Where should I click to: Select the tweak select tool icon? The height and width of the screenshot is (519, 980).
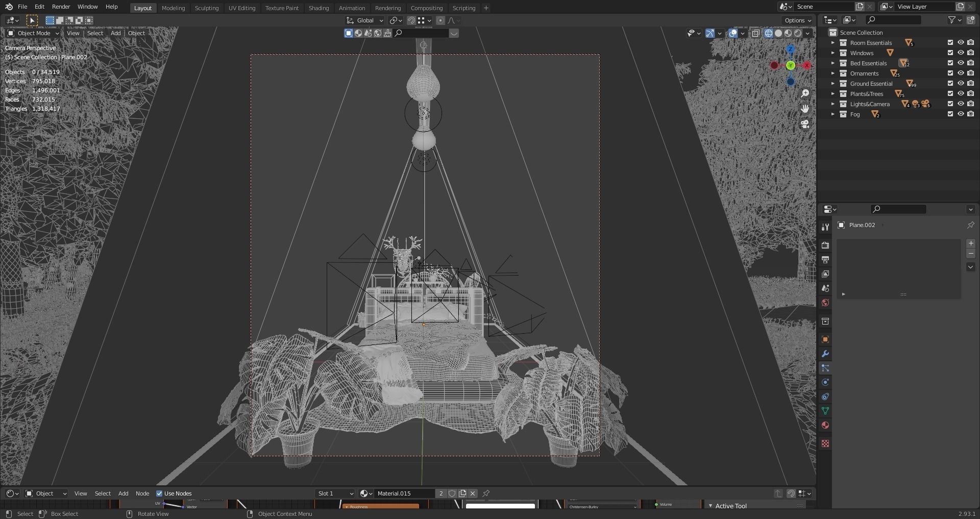click(x=32, y=20)
